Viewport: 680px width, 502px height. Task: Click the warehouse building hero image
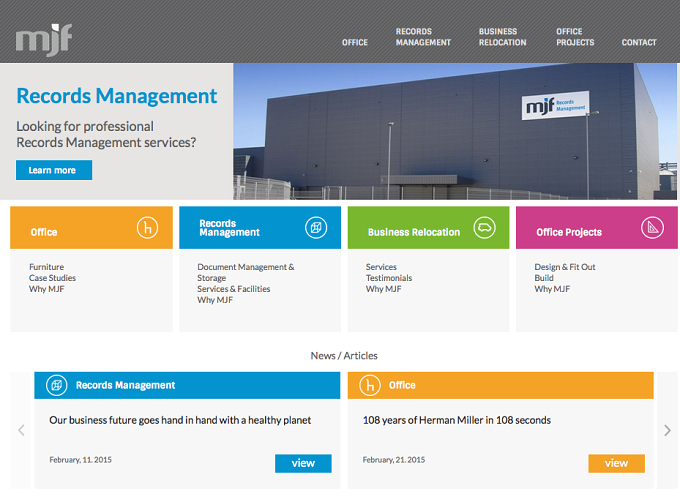455,131
